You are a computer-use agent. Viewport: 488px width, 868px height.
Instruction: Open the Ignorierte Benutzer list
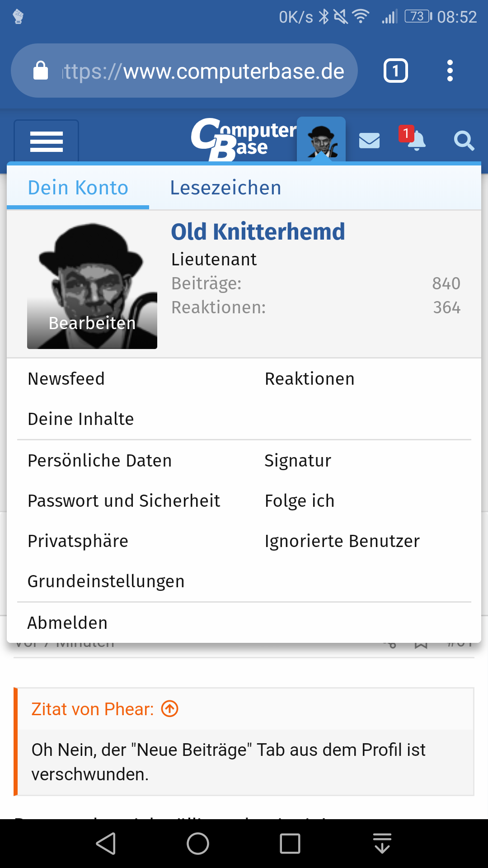click(x=342, y=541)
